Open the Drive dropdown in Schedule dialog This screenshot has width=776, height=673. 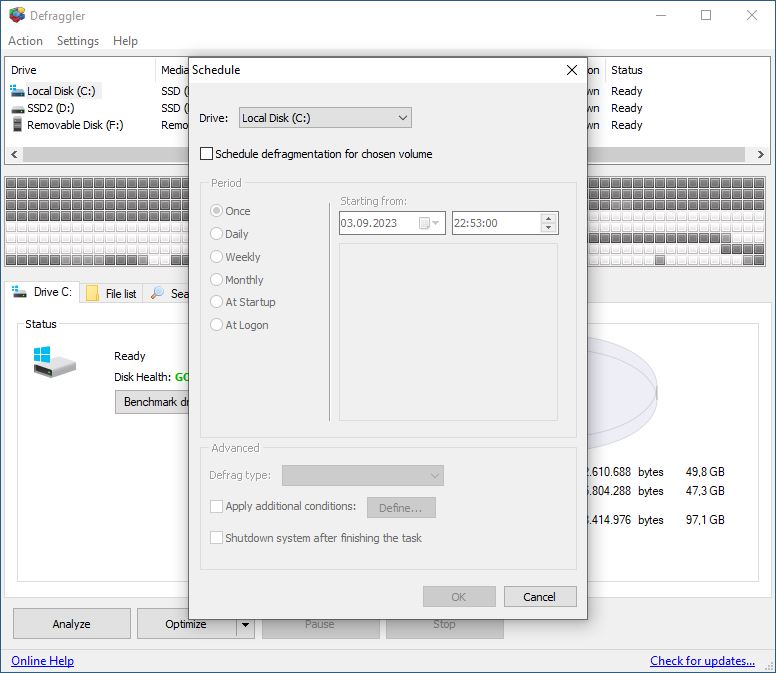point(325,118)
